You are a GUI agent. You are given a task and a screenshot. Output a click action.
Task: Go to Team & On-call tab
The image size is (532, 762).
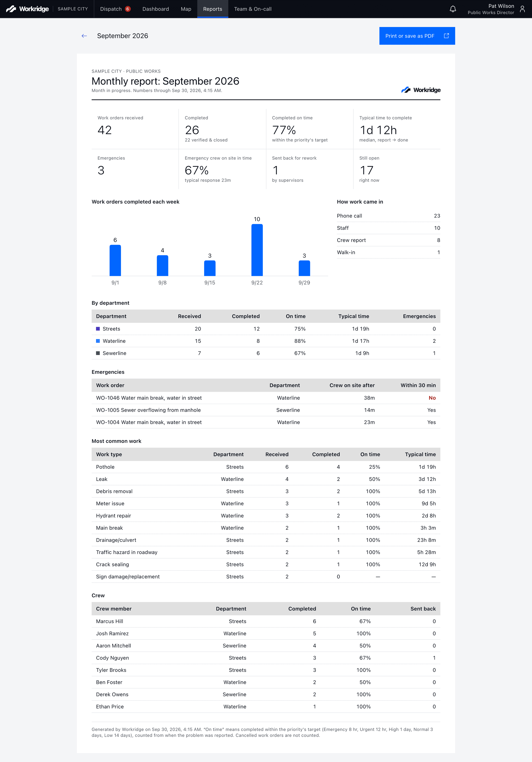point(253,9)
